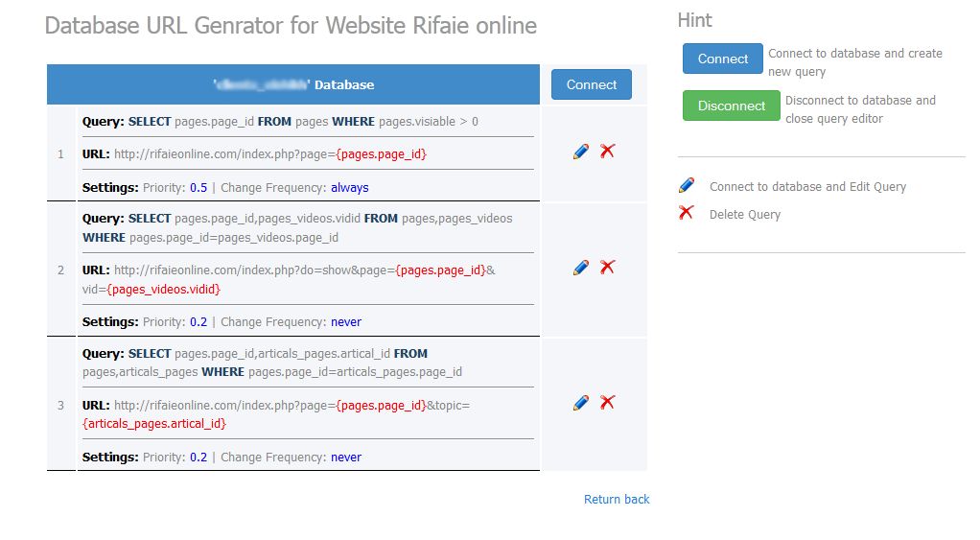Image resolution: width=980 pixels, height=540 pixels.
Task: Click priority value 0.5 in query 1
Action: [x=198, y=188]
